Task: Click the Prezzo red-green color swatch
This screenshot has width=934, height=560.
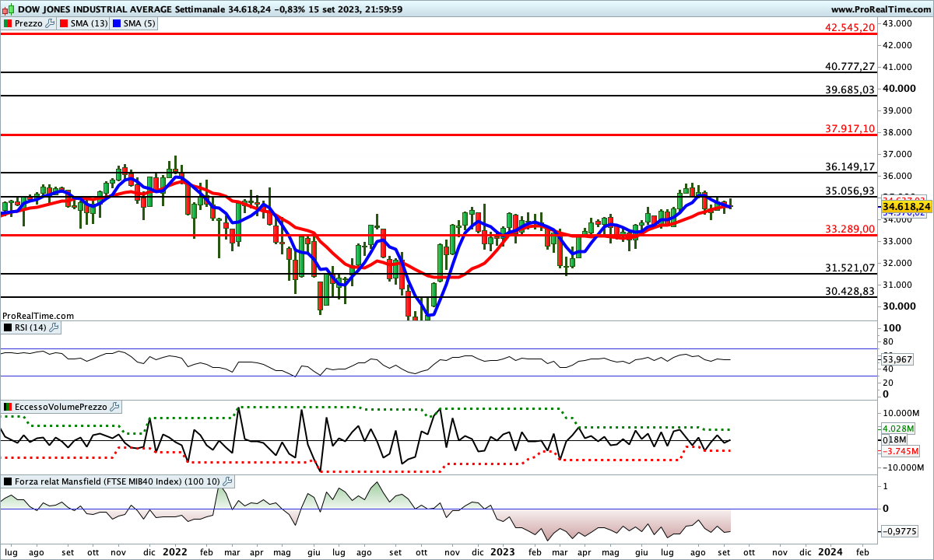Action: tap(8, 23)
